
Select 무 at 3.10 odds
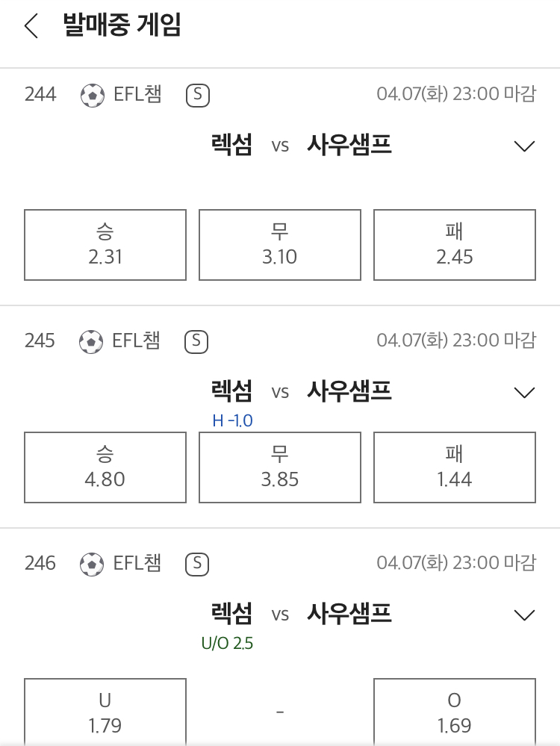(280, 244)
